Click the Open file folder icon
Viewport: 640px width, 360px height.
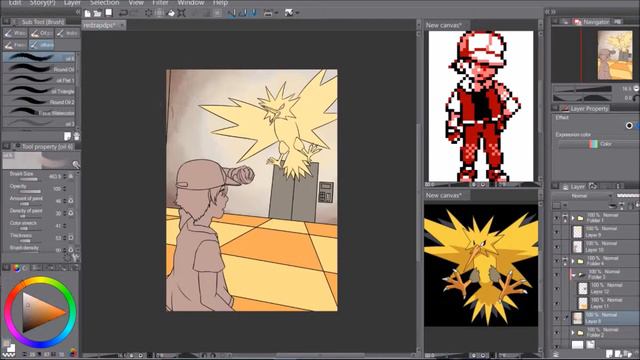98,13
